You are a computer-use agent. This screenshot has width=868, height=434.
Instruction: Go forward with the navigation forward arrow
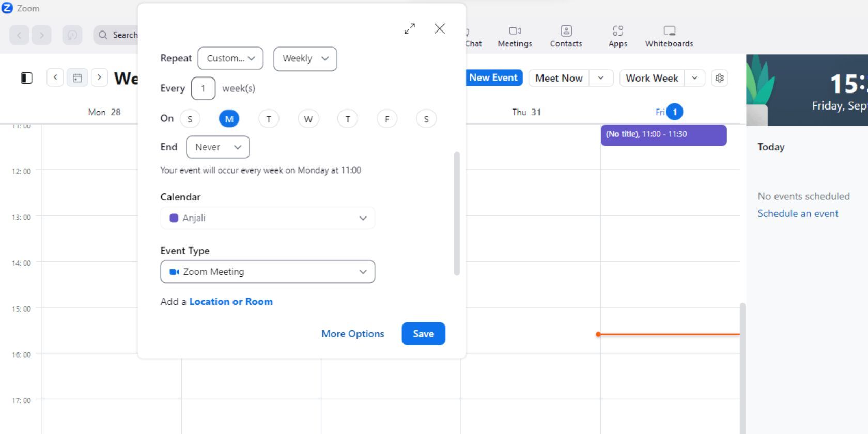(x=42, y=35)
